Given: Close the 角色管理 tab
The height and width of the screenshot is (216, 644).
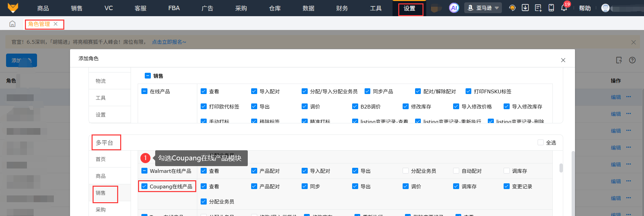Looking at the screenshot, I should [x=56, y=24].
